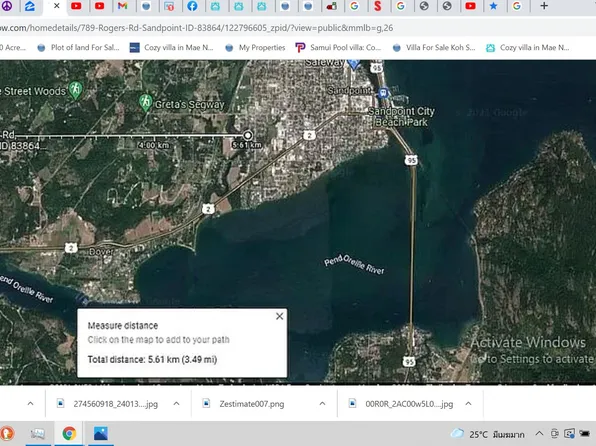Expand options for 00R0R_2AC00w5L0 jpg download
This screenshot has width=596, height=446.
tap(468, 403)
